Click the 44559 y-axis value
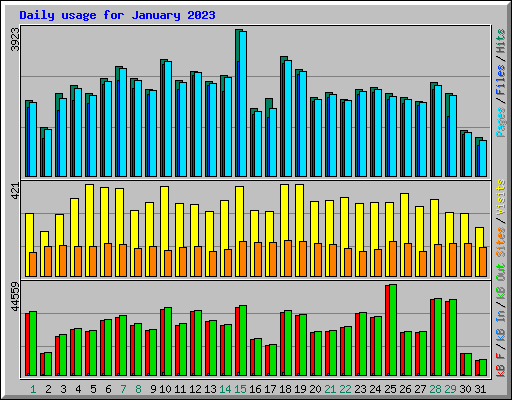The width and height of the screenshot is (512, 400). 15,296
